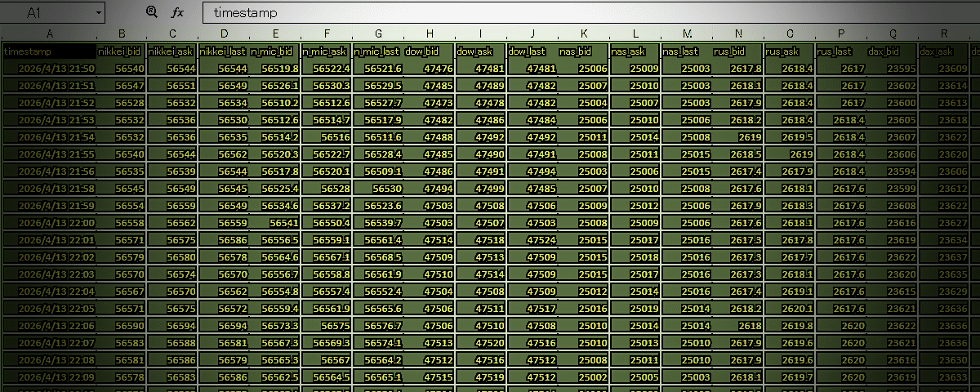980x392 pixels.
Task: Select column A header
Action: [49, 33]
